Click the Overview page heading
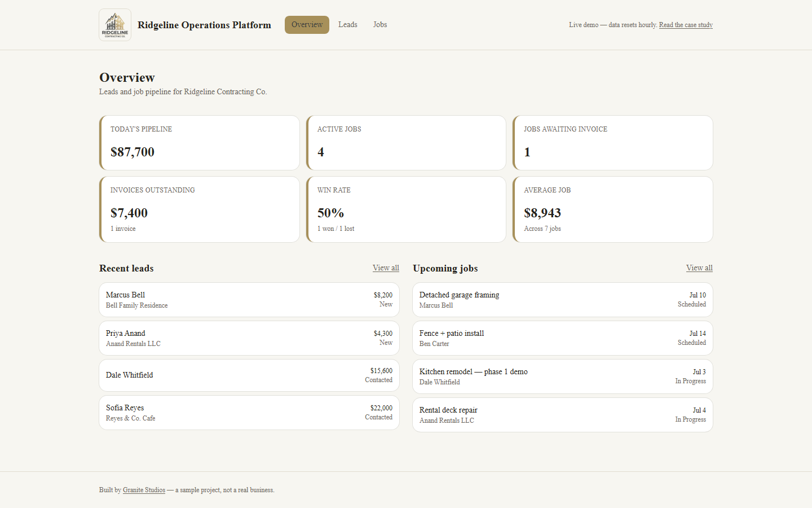Image resolution: width=812 pixels, height=508 pixels. pos(127,77)
